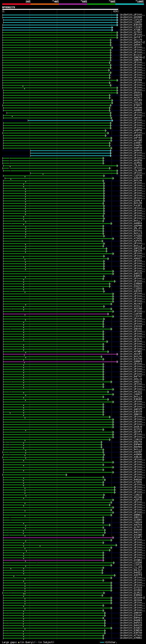Select the UniRef100_A4HBD9 hit label
The image size is (146, 644).
(x=131, y=110)
